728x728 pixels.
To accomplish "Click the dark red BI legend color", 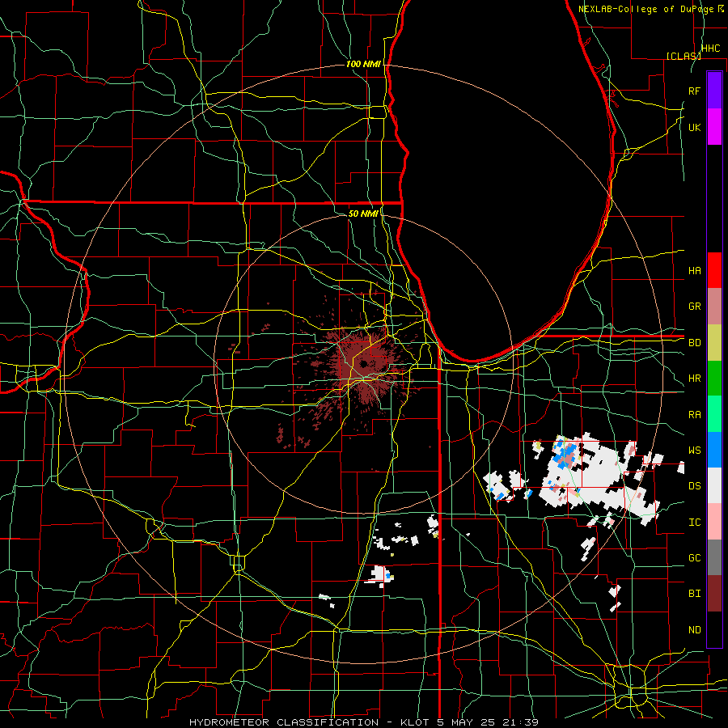I will pos(714,594).
